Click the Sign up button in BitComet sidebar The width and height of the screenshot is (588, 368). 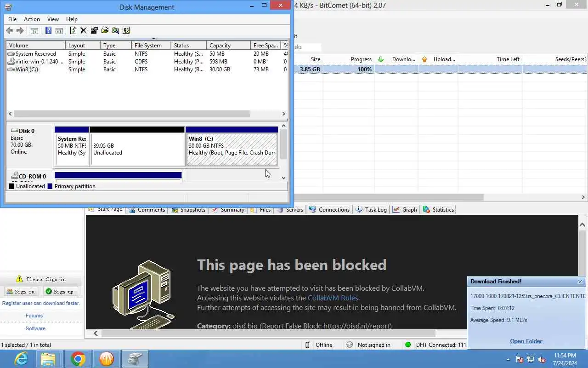[x=60, y=292]
